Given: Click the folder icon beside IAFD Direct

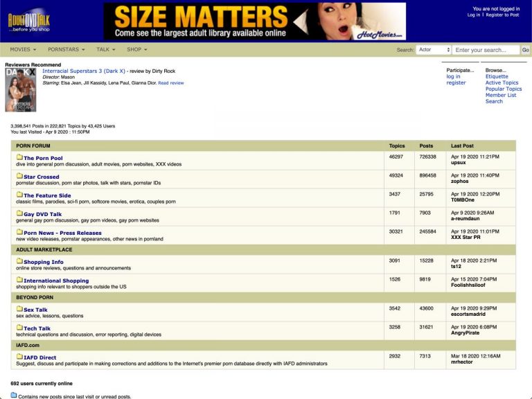Looking at the screenshot, I should (x=19, y=357).
